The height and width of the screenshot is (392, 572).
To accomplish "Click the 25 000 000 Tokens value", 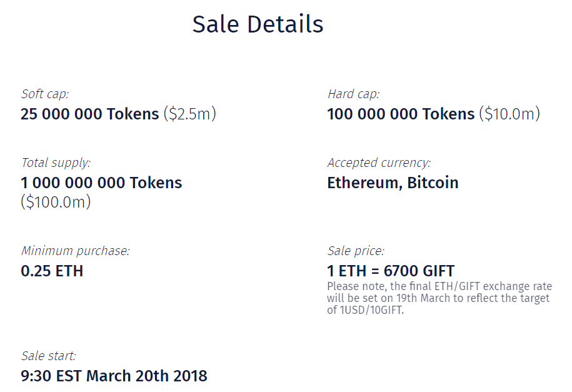I will pyautogui.click(x=90, y=114).
